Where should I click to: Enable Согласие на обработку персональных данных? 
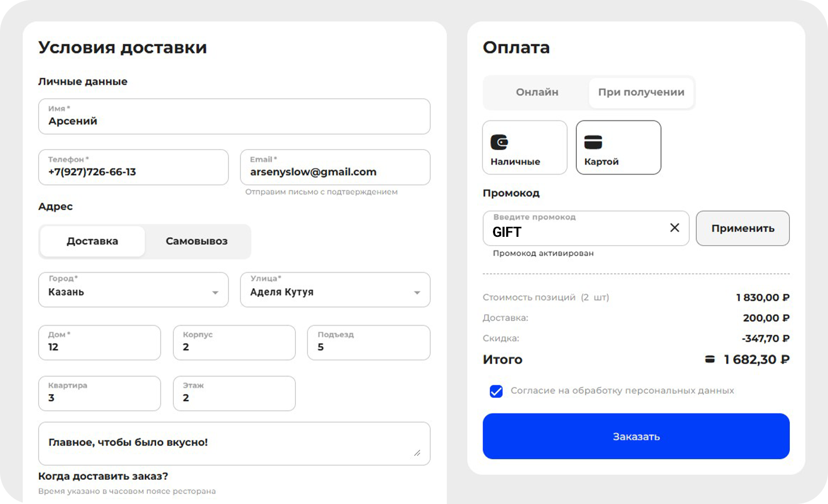(x=496, y=391)
